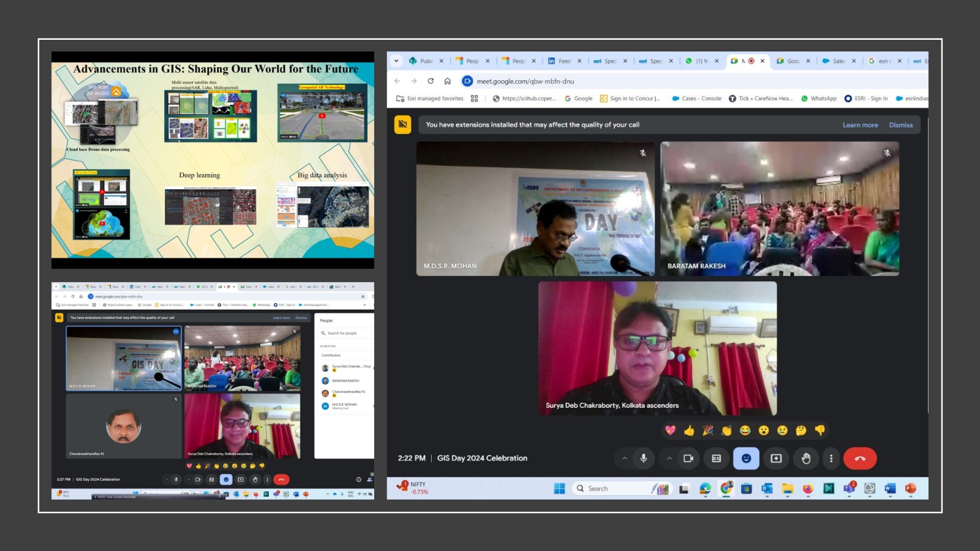
Task: Switch to the Pulse browser tab
Action: 423,61
